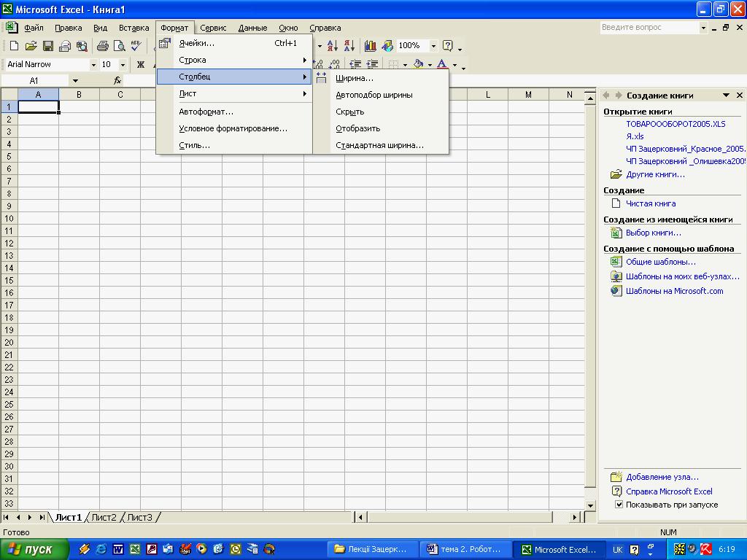The height and width of the screenshot is (560, 747).
Task: Choose Отобразить in the column submenu
Action: pyautogui.click(x=381, y=128)
